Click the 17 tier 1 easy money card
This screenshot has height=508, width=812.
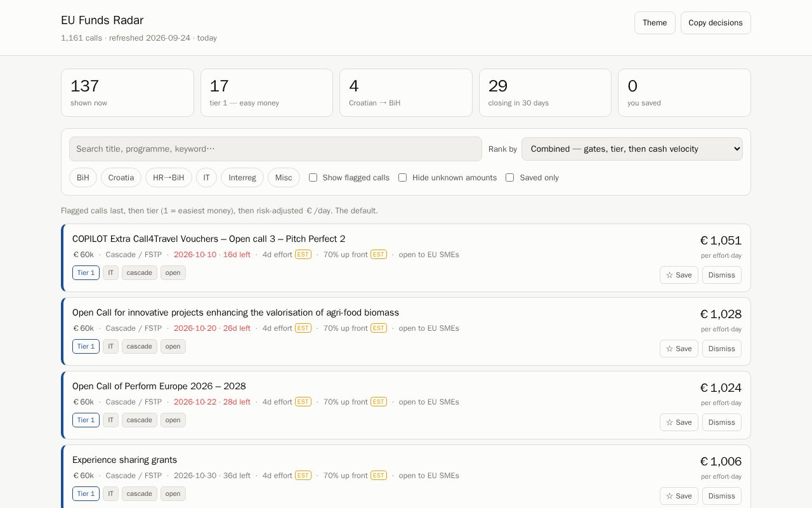(x=266, y=93)
